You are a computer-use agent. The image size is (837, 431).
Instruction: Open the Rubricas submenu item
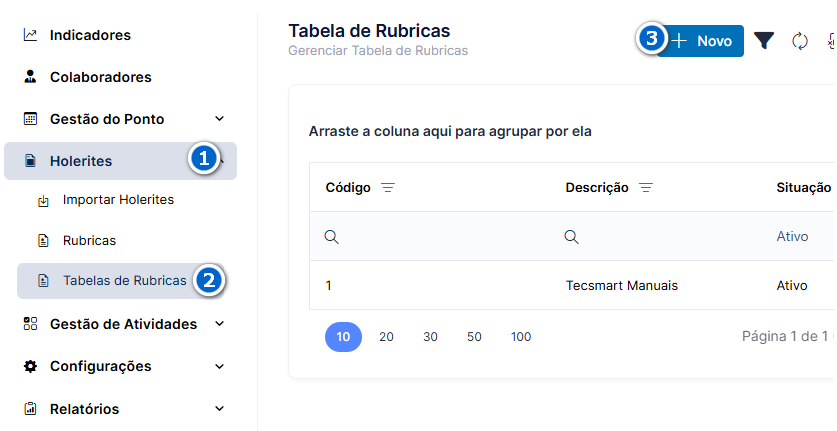point(89,240)
